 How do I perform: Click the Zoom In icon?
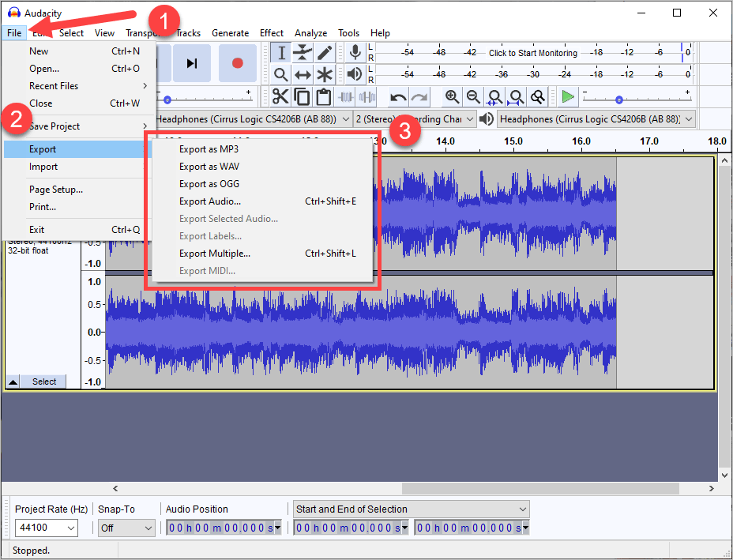click(452, 97)
